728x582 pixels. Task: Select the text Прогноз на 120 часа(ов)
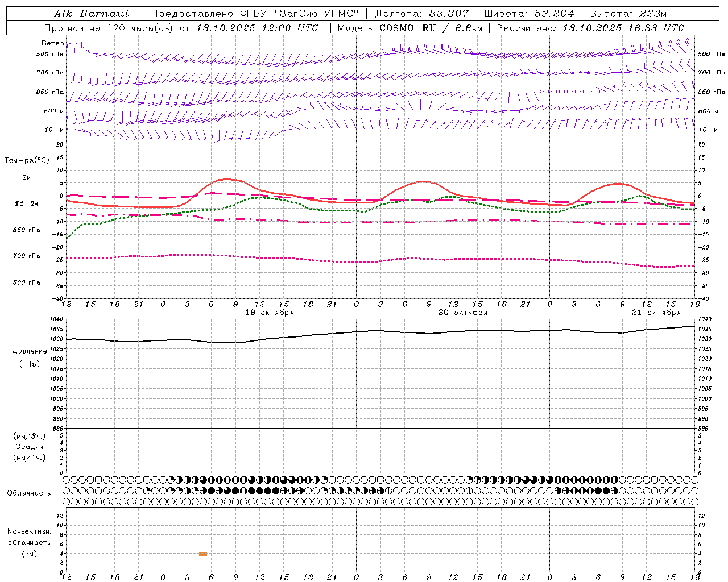click(x=109, y=28)
